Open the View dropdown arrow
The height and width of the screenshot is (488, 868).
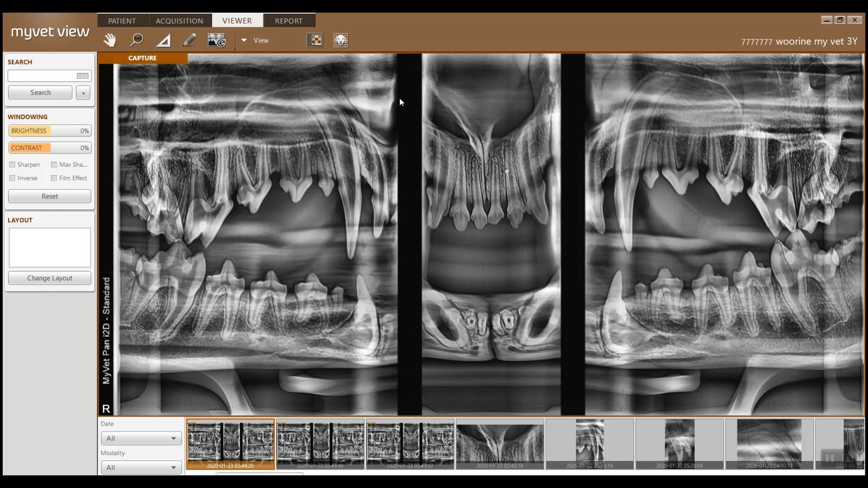click(244, 40)
